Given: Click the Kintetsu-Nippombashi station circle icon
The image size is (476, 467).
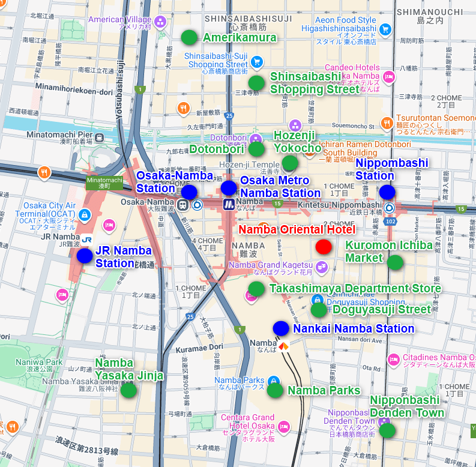Looking at the screenshot, I should point(389,208).
